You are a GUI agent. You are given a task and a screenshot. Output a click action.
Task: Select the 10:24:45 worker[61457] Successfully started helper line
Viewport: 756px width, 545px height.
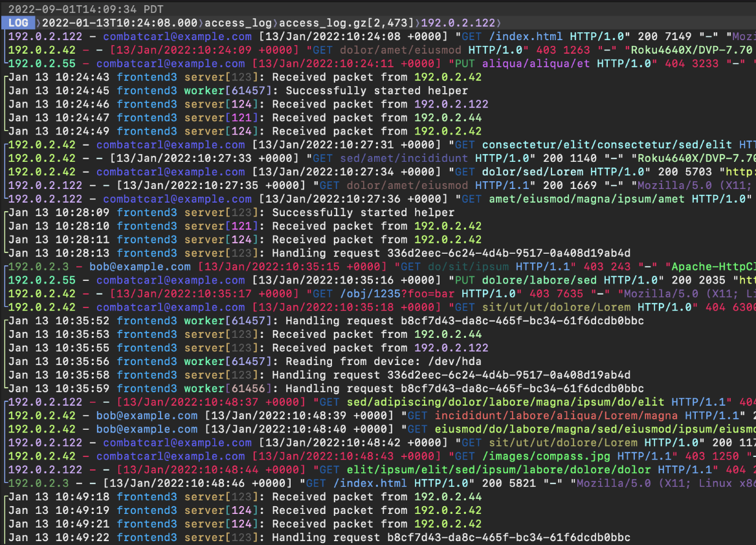coord(238,90)
